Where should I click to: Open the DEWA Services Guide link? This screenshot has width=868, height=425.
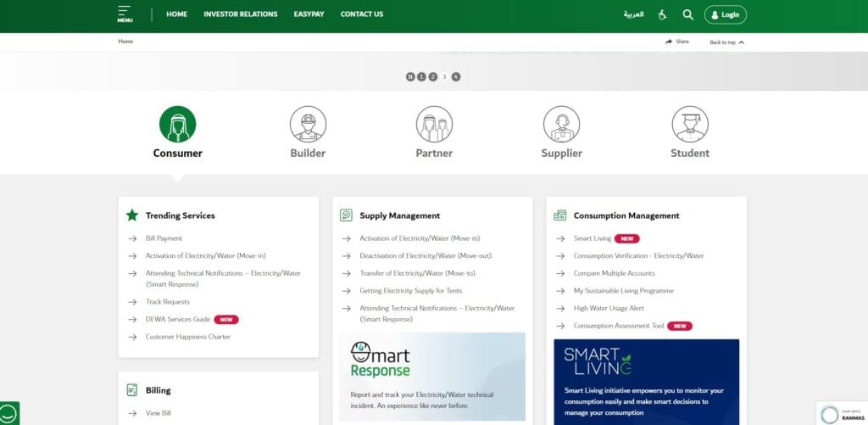coord(178,320)
